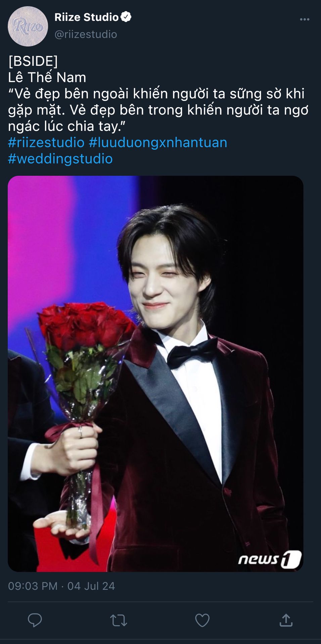Tap the 09:03 PM timestamp

(x=33, y=586)
